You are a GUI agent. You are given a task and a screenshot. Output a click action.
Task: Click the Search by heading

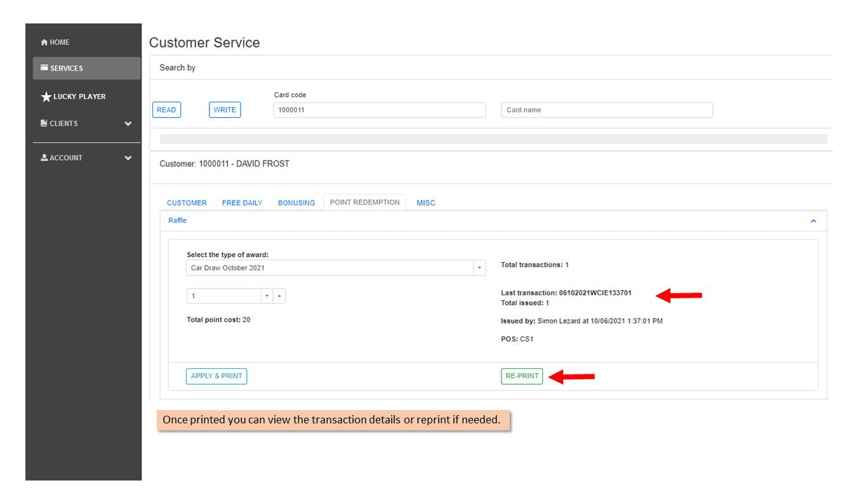point(177,68)
